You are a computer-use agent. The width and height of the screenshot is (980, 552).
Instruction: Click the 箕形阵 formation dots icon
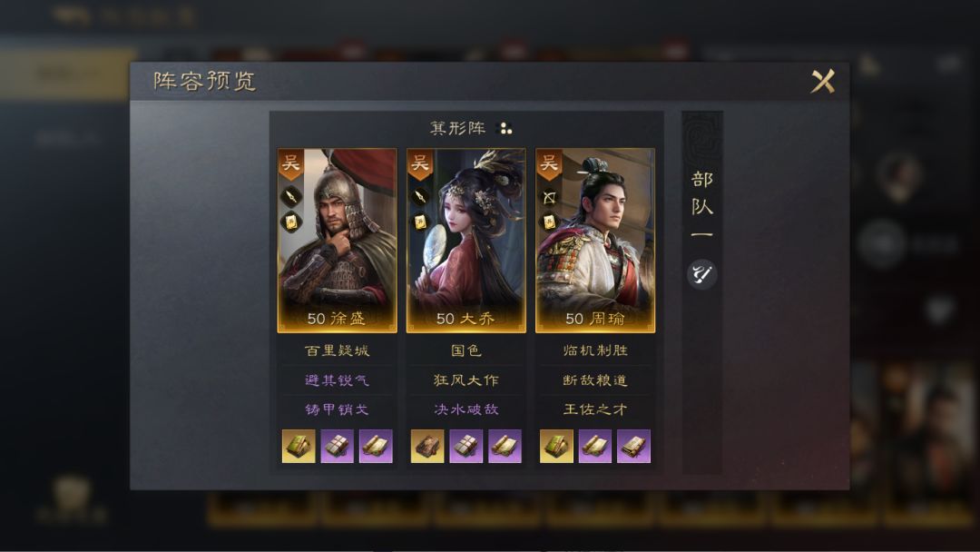[x=504, y=128]
